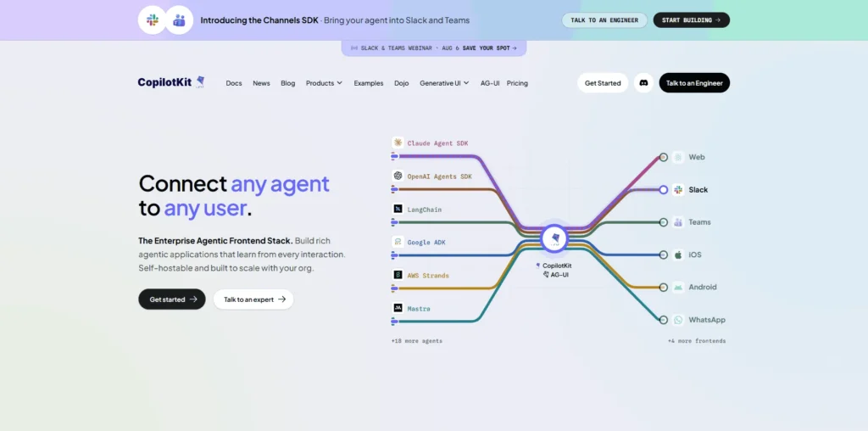868x431 pixels.
Task: Open the Discord icon button
Action: (643, 83)
